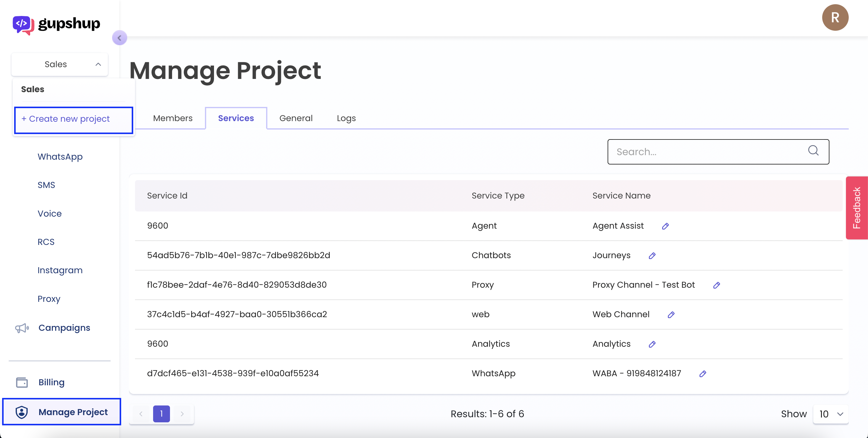Collapse the Sales project dropdown
Viewport: 868px width, 438px height.
(98, 64)
